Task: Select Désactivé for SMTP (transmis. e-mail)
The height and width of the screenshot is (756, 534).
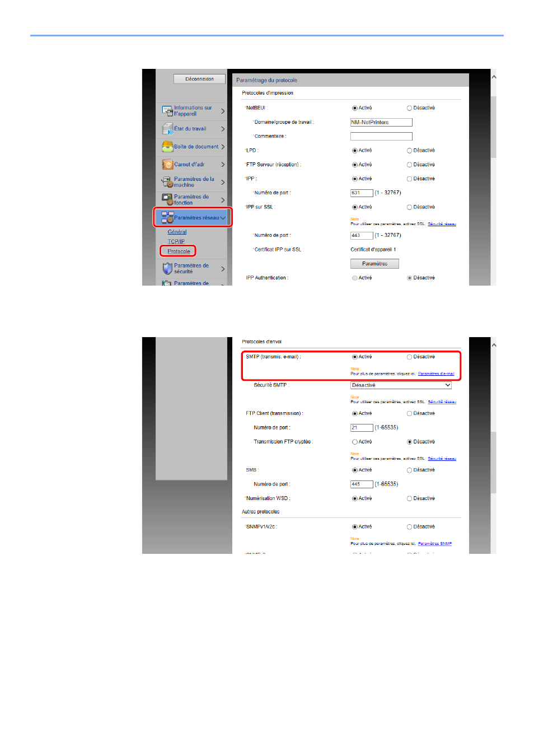Action: pos(410,357)
